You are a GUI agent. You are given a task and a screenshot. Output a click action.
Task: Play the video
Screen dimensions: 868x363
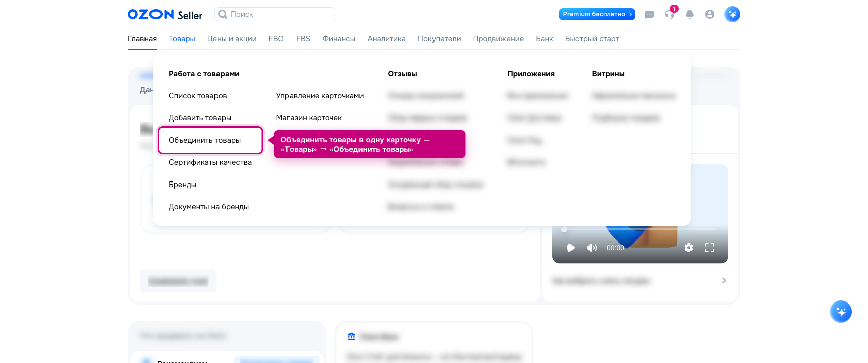[x=571, y=248]
